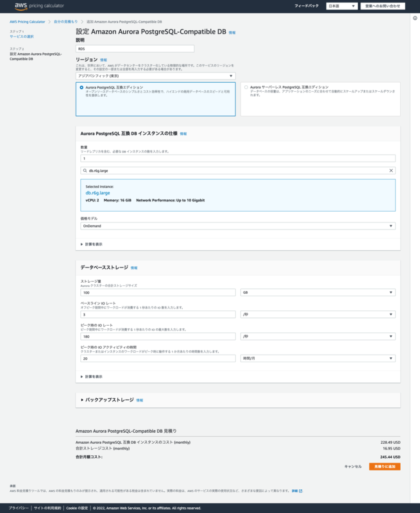Open external link icon next to 詳細
The width and height of the screenshot is (420, 513).
pos(301,491)
